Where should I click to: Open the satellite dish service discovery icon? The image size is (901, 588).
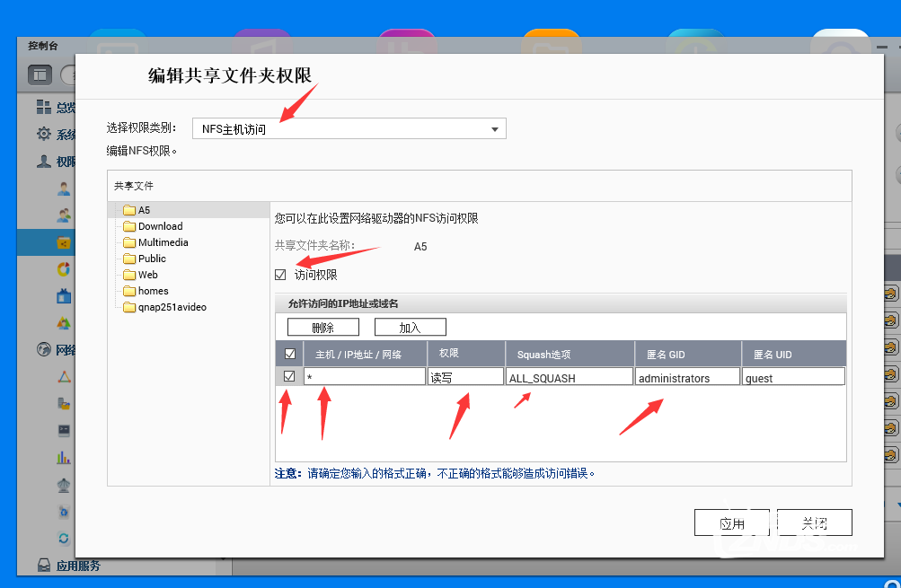point(64,485)
